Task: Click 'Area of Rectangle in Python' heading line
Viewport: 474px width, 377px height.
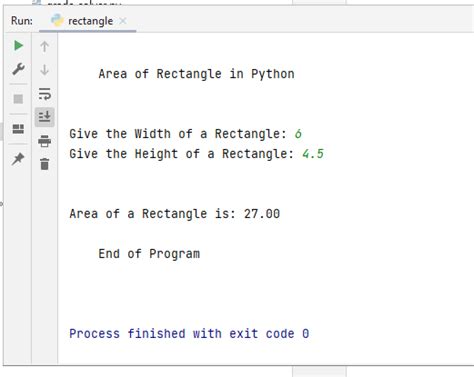Action: point(196,74)
